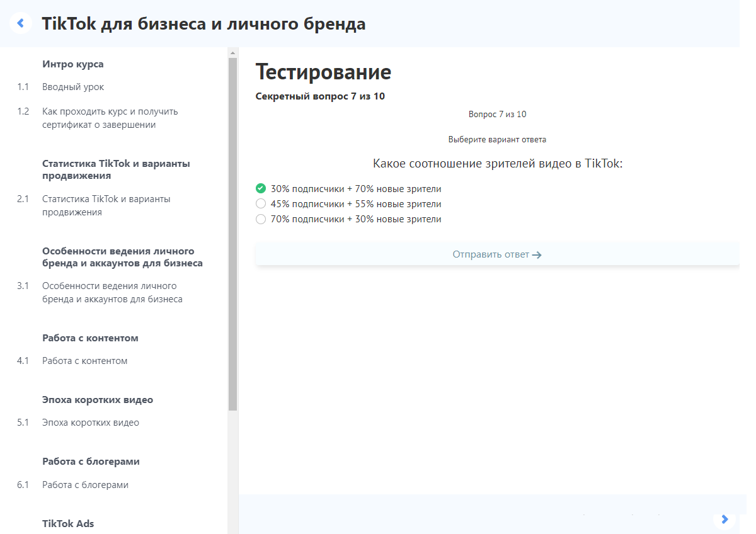This screenshot has width=756, height=534.
Task: Open lesson 1.2 Как проходить курс
Action: [x=110, y=118]
